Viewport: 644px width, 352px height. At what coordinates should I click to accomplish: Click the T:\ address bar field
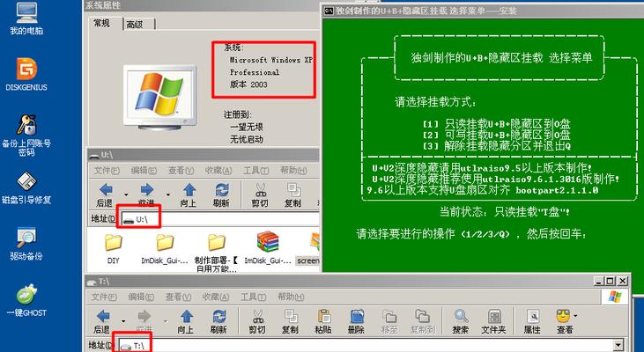point(366,346)
